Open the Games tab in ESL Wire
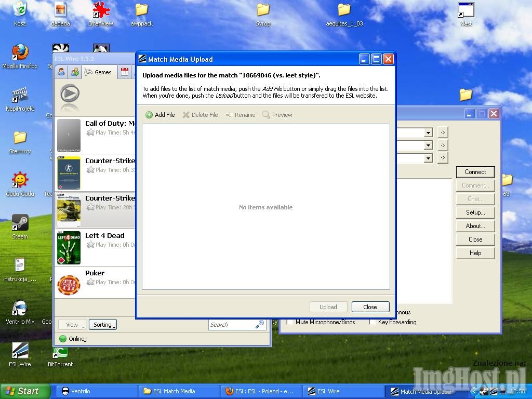This screenshot has height=399, width=532. click(x=98, y=72)
